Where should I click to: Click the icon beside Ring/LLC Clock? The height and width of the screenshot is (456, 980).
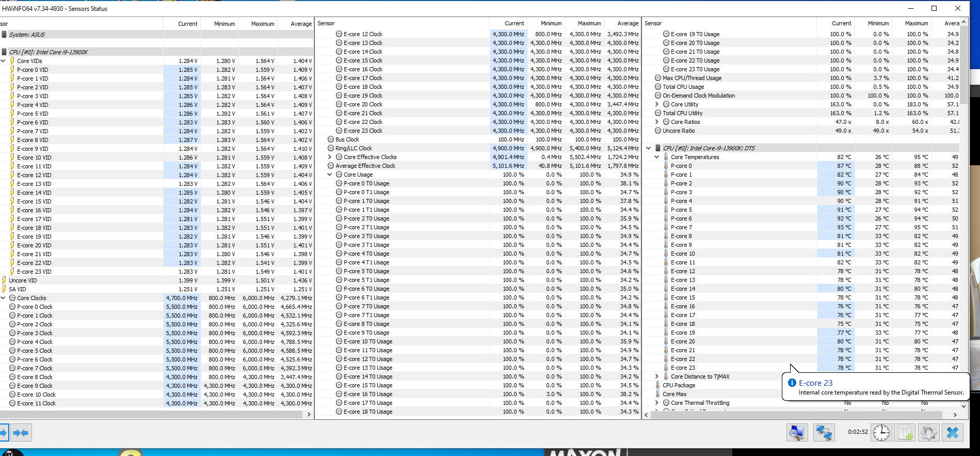tap(331, 148)
